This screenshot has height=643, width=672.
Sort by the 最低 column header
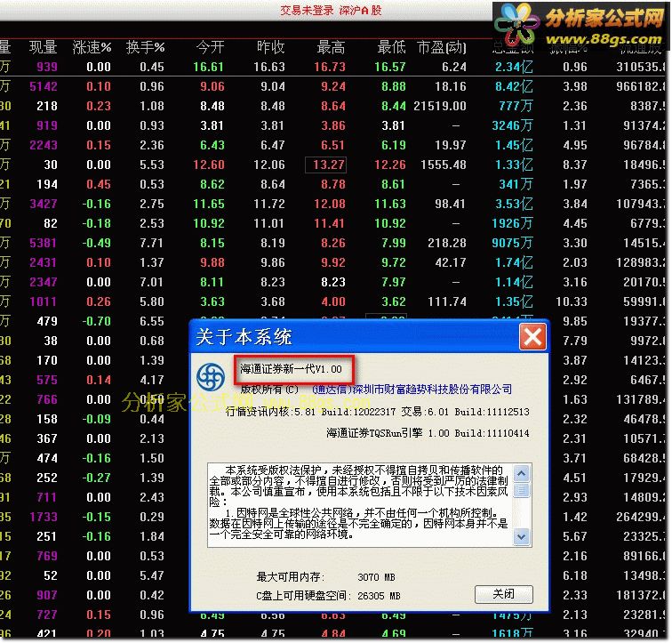click(x=392, y=47)
